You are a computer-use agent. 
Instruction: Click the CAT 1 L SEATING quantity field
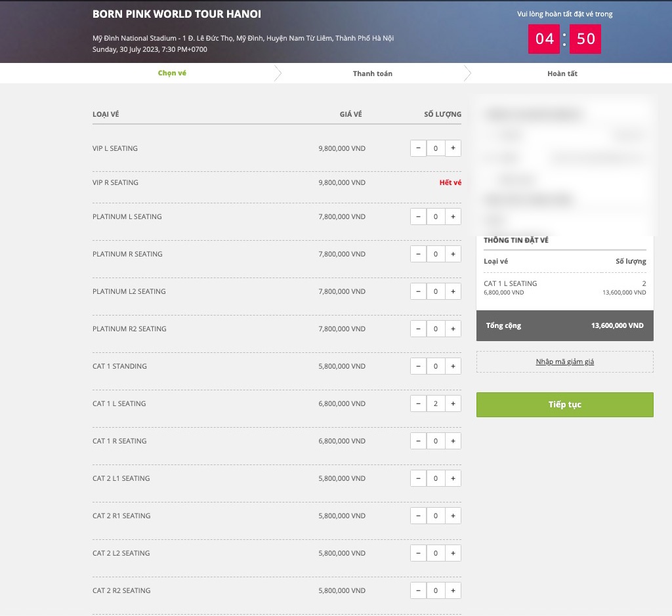[436, 403]
